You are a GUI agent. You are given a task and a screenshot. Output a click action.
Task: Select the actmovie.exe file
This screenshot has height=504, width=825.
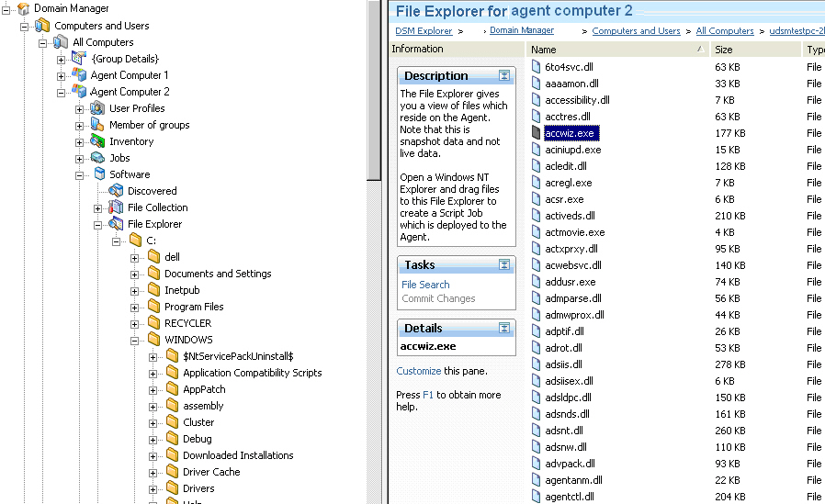tap(574, 232)
